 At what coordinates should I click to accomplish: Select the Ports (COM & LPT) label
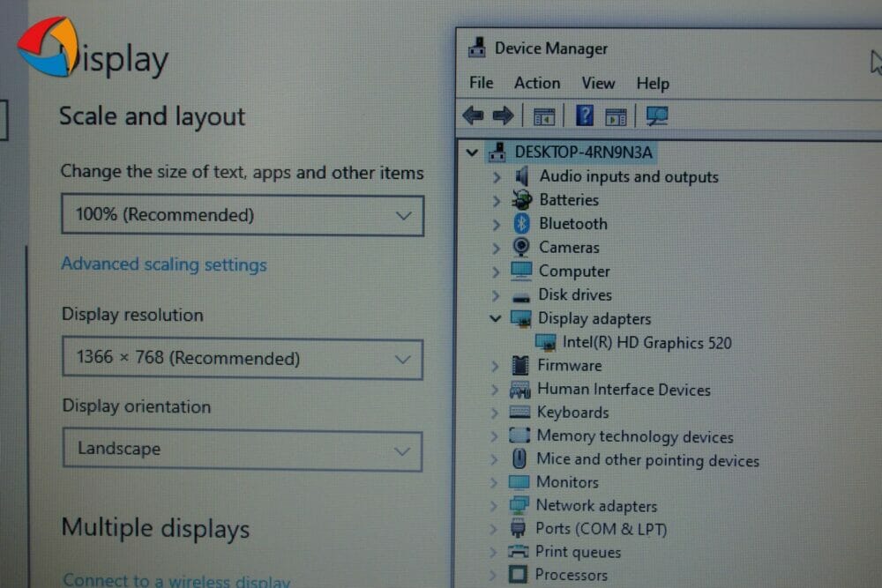click(x=601, y=529)
